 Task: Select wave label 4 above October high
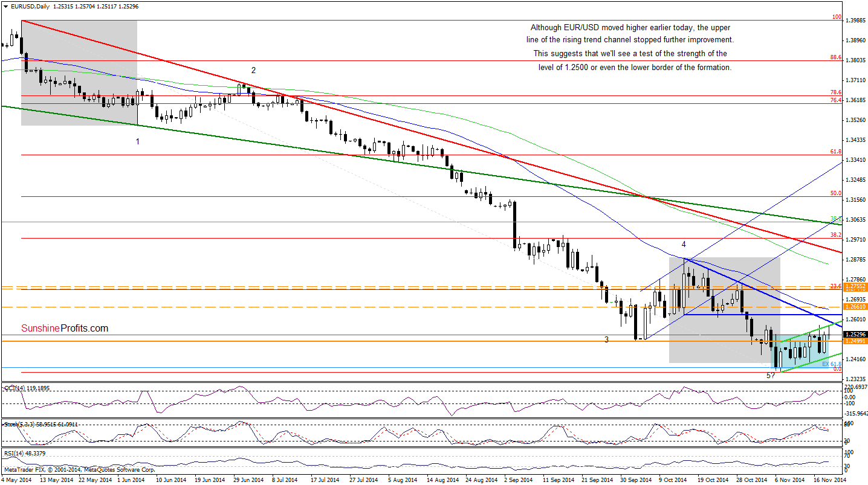[684, 245]
